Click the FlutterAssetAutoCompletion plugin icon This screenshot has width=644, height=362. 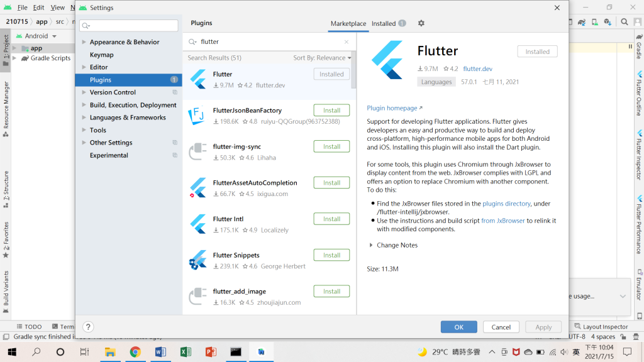pos(198,187)
